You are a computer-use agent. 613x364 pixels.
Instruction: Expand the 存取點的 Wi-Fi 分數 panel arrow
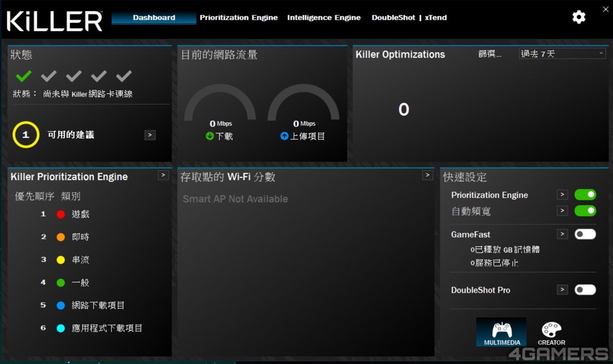pos(428,176)
